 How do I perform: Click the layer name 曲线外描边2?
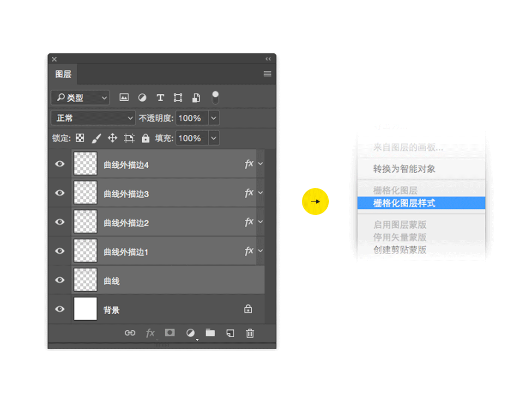pyautogui.click(x=126, y=223)
